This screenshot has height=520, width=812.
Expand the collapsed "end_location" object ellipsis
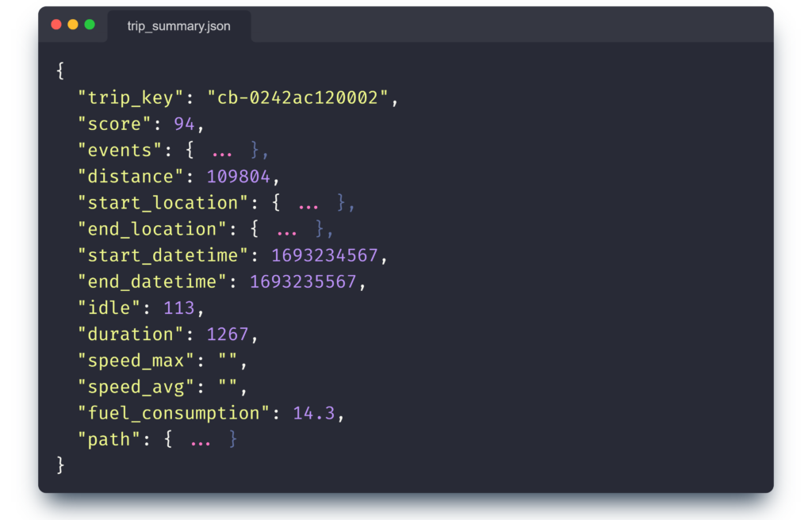(286, 229)
